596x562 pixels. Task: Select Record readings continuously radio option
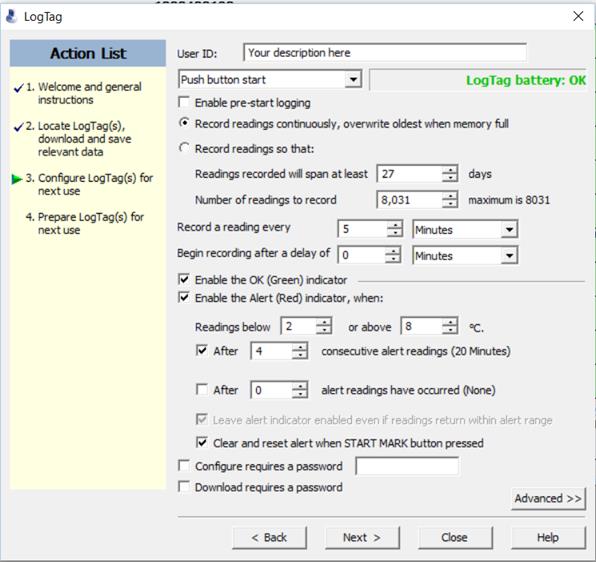[x=184, y=123]
